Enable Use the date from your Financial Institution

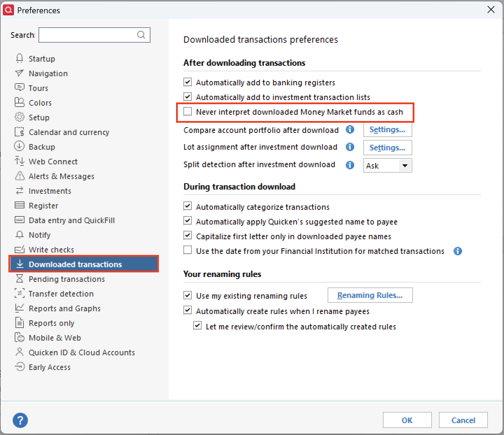coord(188,250)
